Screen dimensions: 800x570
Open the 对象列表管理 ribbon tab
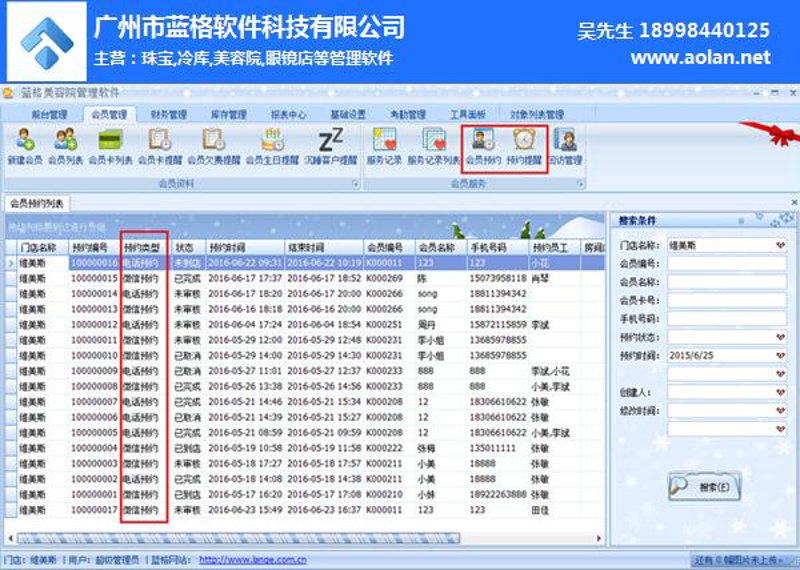537,114
